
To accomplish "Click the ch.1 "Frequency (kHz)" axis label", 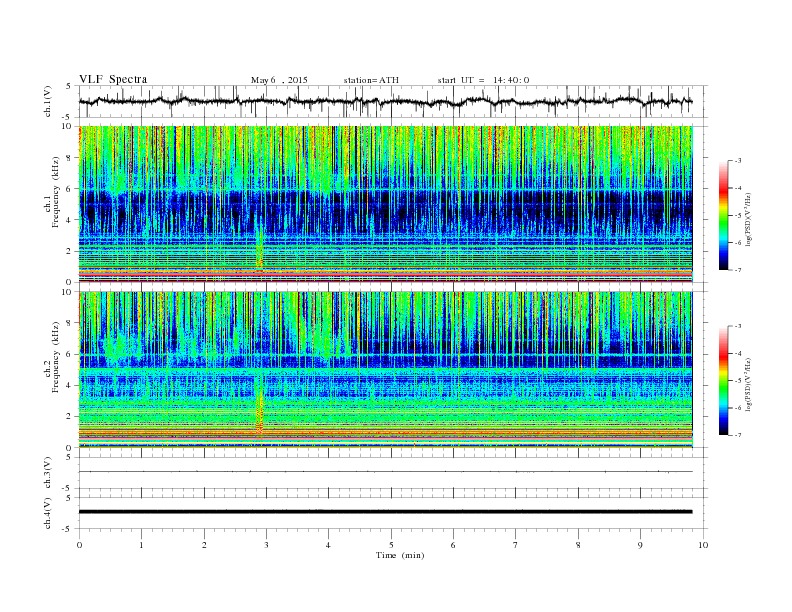I will click(x=56, y=192).
